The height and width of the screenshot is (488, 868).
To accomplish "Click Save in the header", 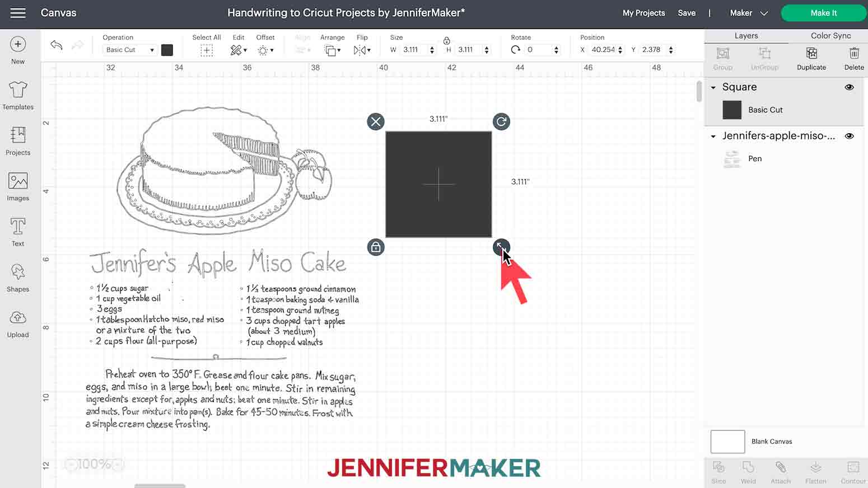I will click(687, 13).
